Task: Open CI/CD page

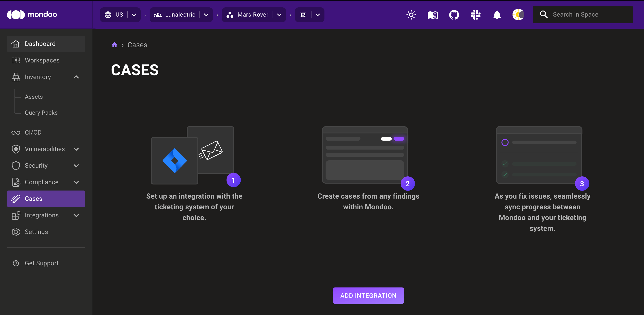Action: pyautogui.click(x=46, y=133)
